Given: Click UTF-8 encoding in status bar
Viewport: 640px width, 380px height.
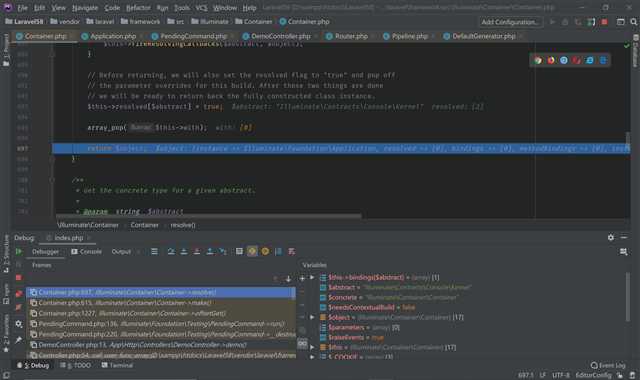Looking at the screenshot, I should click(560, 375).
